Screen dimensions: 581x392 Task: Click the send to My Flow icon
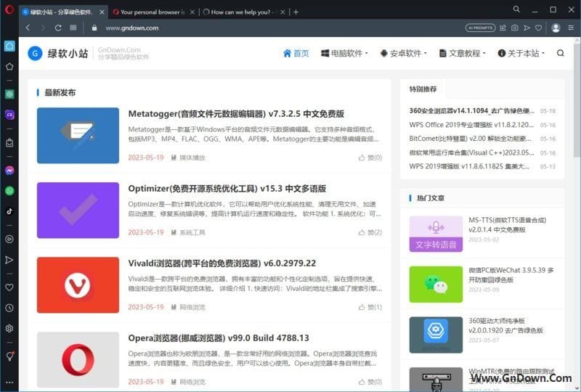pos(527,28)
